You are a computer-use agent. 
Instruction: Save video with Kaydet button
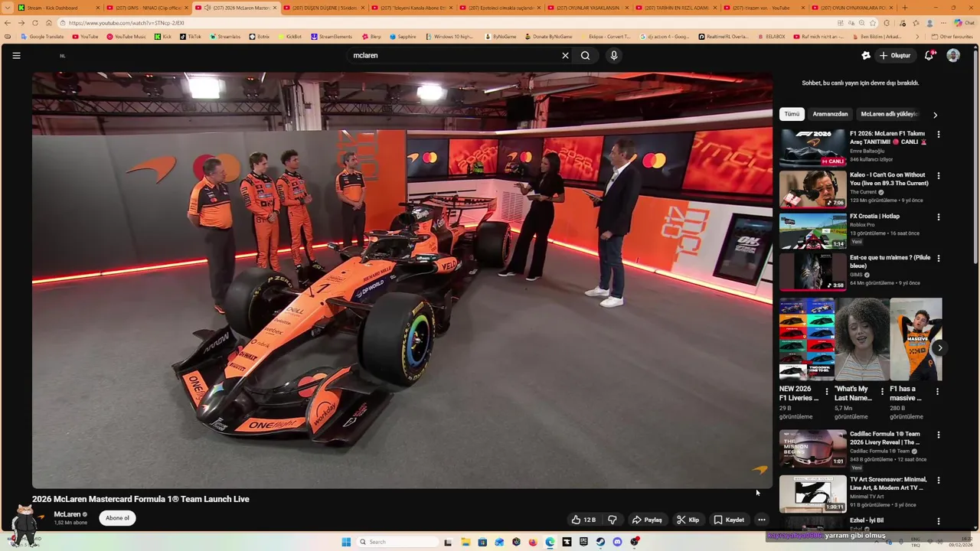[x=729, y=520]
